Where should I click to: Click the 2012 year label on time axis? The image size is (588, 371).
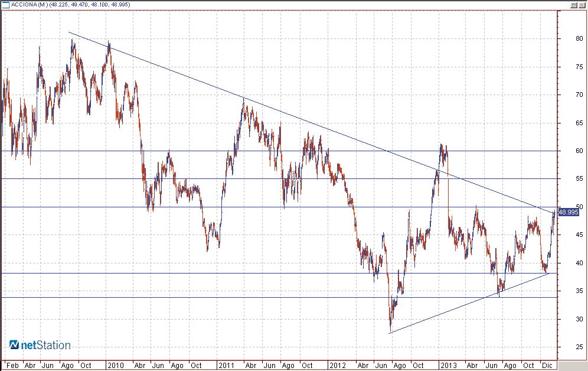pyautogui.click(x=337, y=365)
